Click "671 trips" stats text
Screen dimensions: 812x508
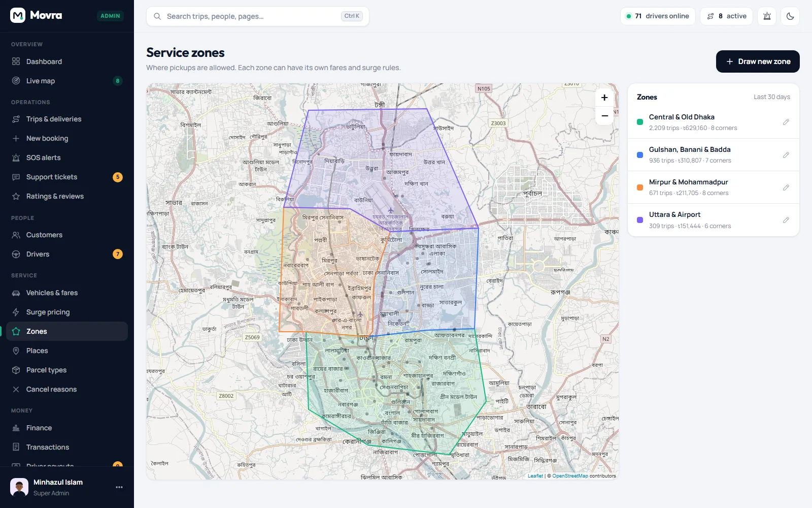coord(660,193)
